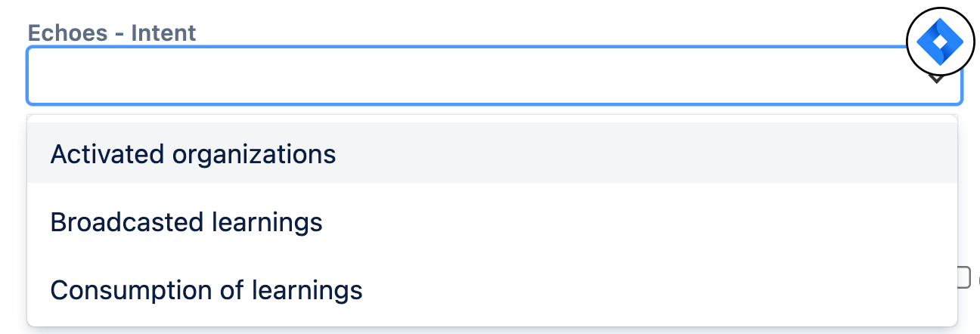
Task: Check the checkbox beside the dropdown list
Action: point(963,277)
